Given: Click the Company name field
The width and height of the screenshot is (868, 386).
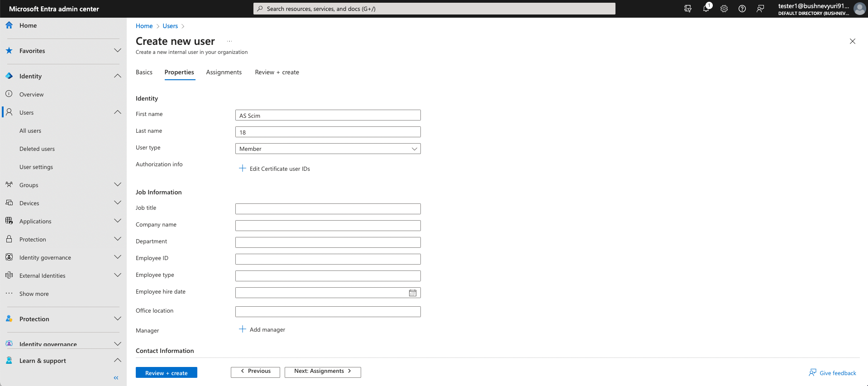Looking at the screenshot, I should (328, 226).
